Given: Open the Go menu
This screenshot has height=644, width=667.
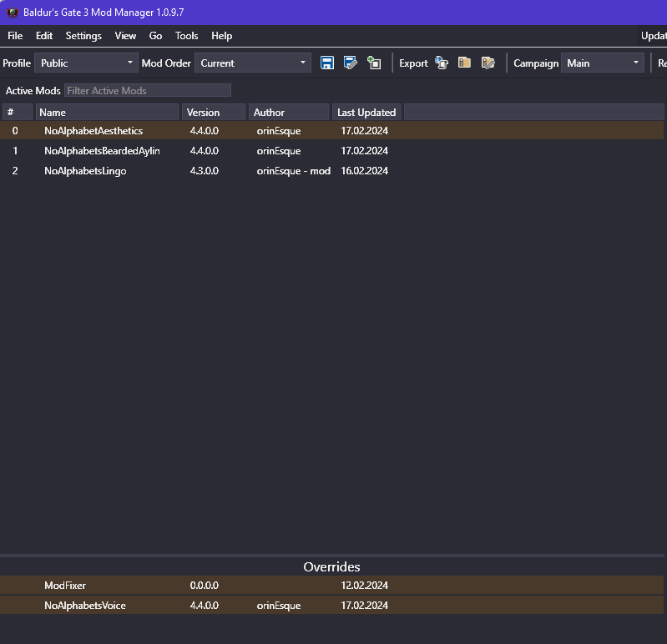Looking at the screenshot, I should pyautogui.click(x=155, y=36).
